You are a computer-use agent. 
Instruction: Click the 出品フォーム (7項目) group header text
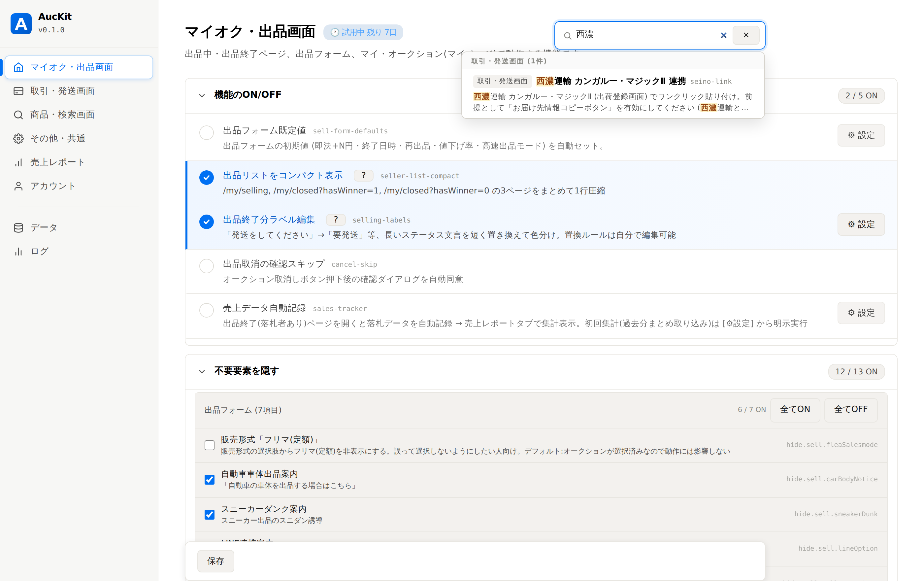coord(243,410)
